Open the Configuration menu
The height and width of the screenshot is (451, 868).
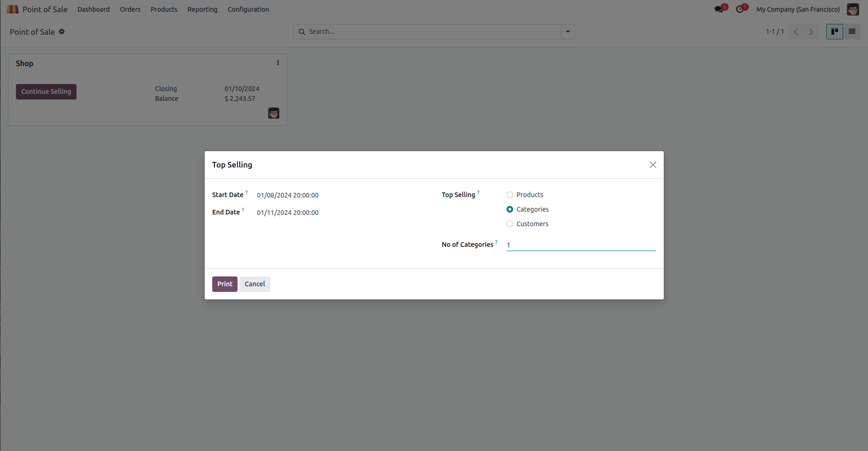point(248,9)
